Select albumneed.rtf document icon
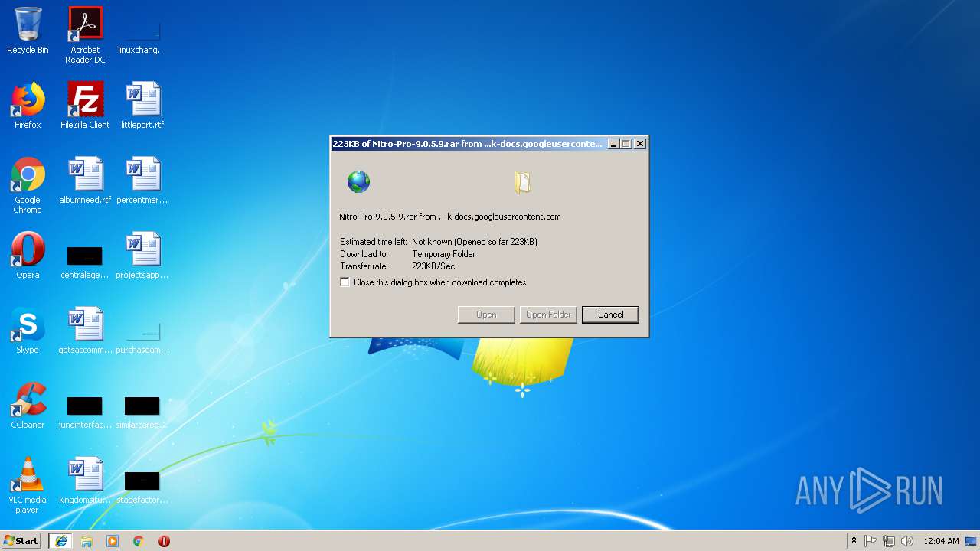This screenshot has height=551, width=980. coord(85,181)
